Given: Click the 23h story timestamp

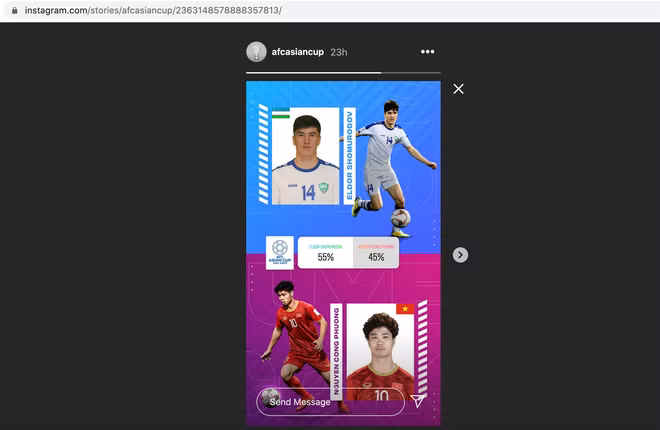Looking at the screenshot, I should [x=338, y=52].
